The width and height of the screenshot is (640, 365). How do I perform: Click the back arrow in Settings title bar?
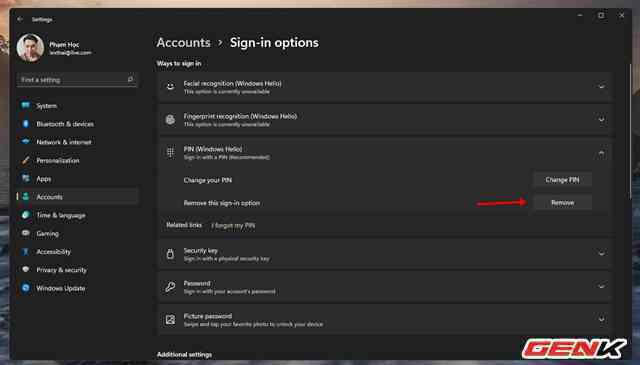point(20,19)
